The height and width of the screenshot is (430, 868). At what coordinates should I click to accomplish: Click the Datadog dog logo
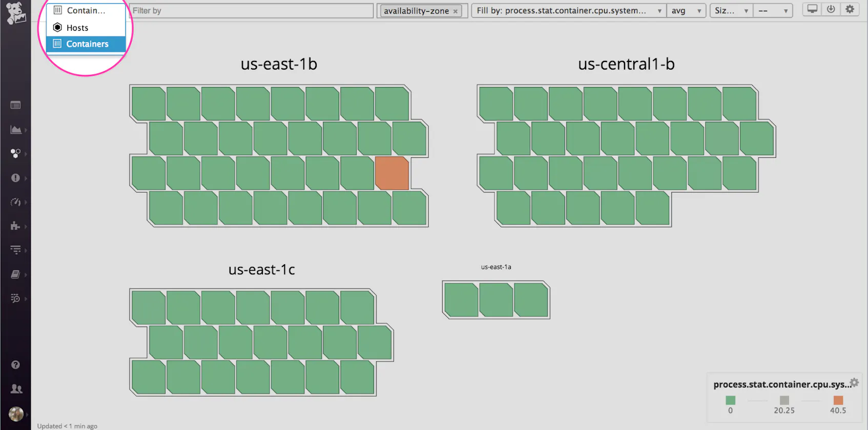coord(15,12)
